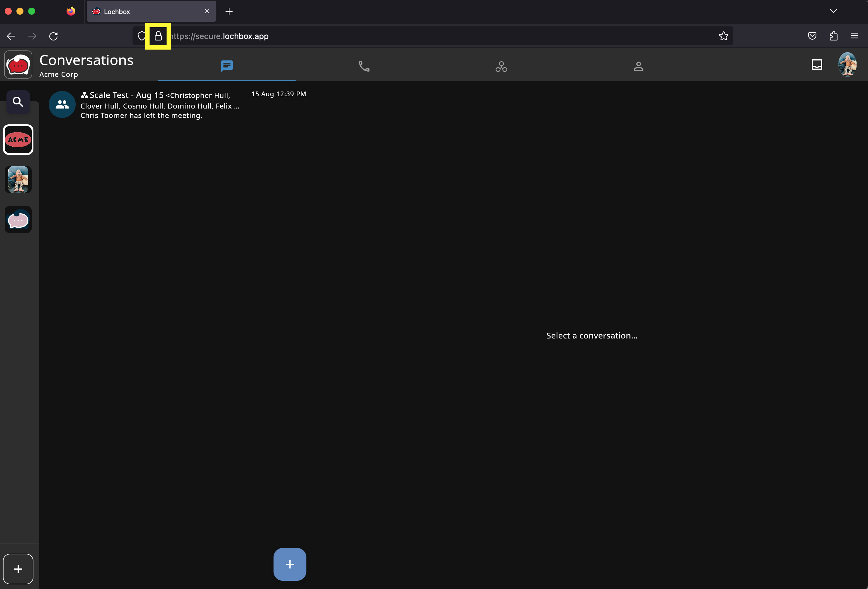The image size is (868, 589).
Task: Open the Calls tab phone icon
Action: [x=364, y=66]
